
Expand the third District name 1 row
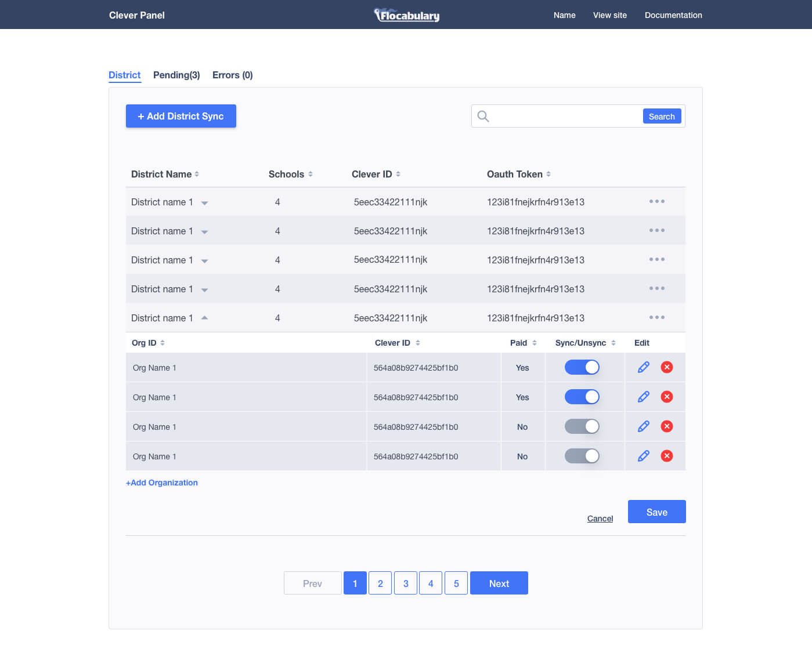tap(204, 261)
